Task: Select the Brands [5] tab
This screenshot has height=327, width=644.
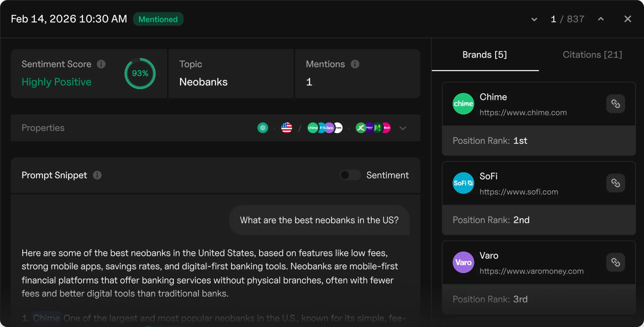Action: click(x=485, y=55)
